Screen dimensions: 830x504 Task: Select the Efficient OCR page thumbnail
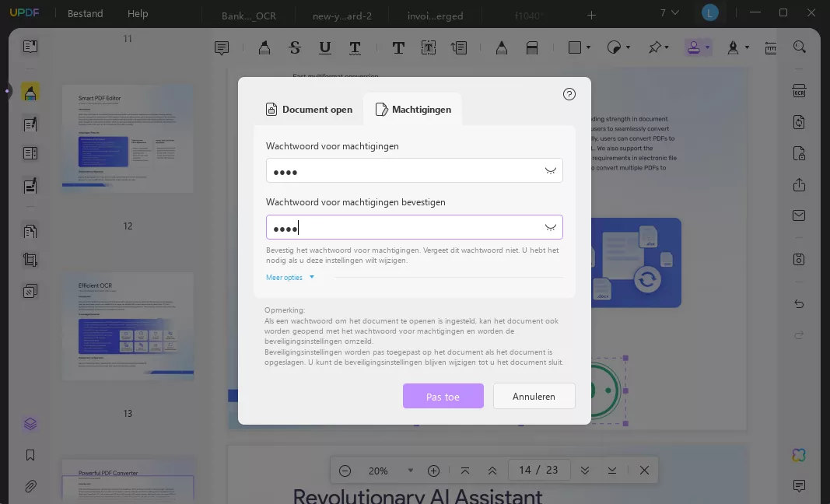(128, 324)
